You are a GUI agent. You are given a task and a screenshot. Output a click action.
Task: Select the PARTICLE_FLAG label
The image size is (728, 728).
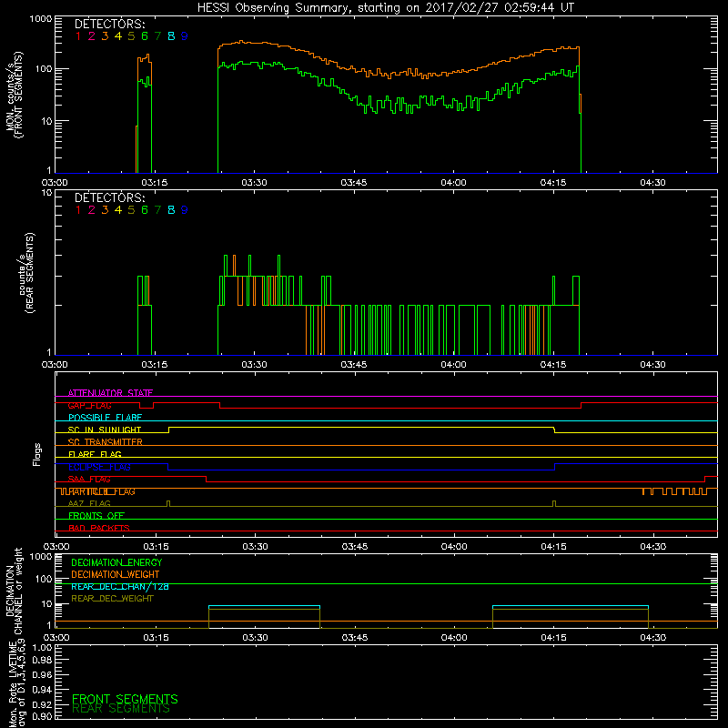tap(98, 491)
